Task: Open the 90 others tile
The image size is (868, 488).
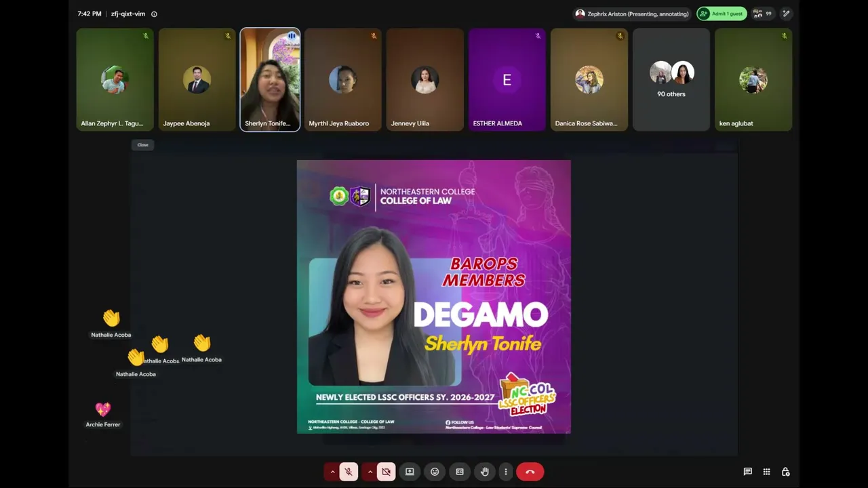Action: pos(671,79)
